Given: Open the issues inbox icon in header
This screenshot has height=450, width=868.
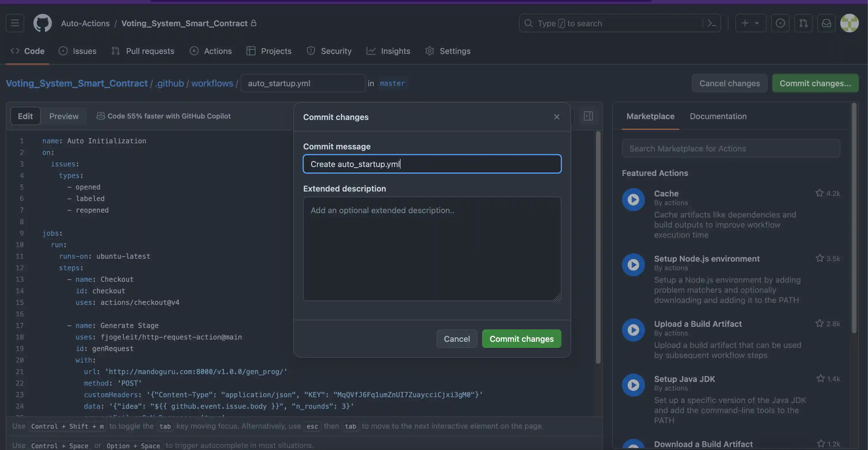Looking at the screenshot, I should point(780,23).
